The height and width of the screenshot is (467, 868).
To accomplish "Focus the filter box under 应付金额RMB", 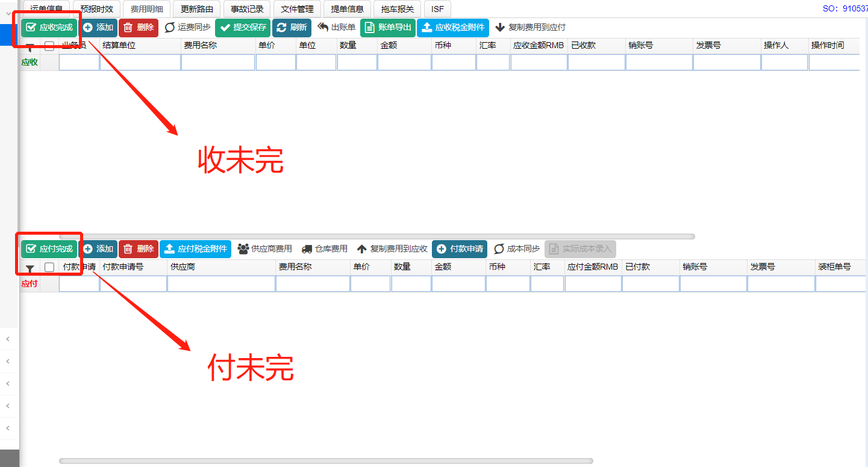I will tap(593, 284).
